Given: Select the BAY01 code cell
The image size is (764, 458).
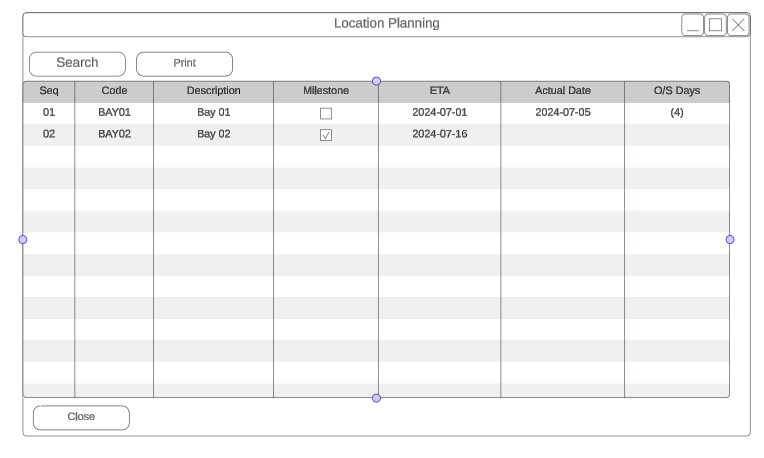Looking at the screenshot, I should point(114,113).
